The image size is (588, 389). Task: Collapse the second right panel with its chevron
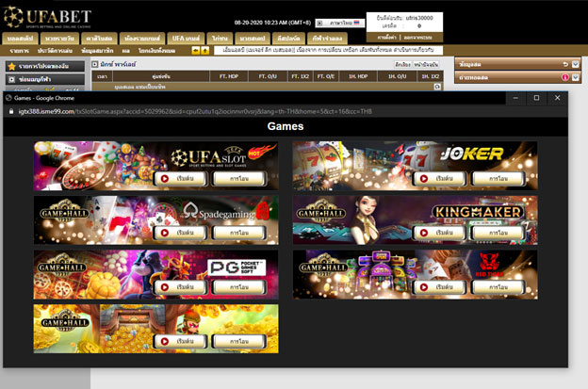pos(576,77)
